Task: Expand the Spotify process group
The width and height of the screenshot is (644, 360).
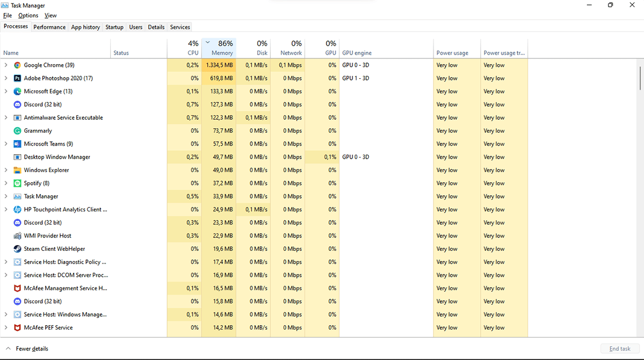Action: pos(6,183)
